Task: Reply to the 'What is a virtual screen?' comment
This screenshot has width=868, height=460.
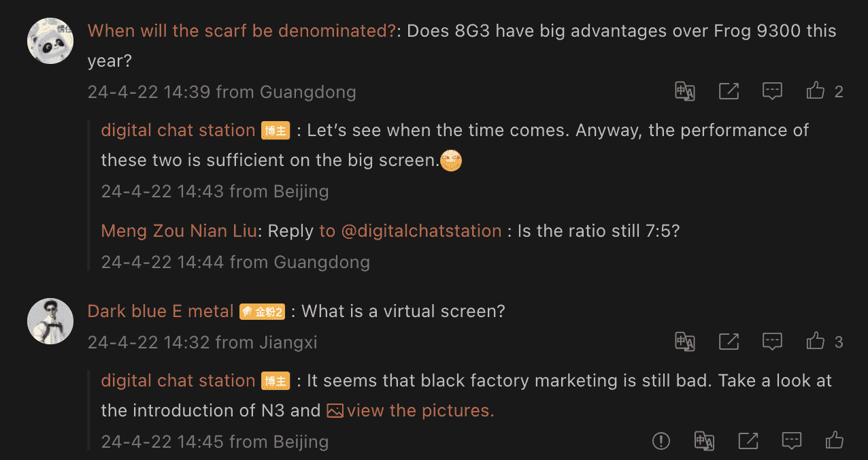Action: pyautogui.click(x=772, y=342)
